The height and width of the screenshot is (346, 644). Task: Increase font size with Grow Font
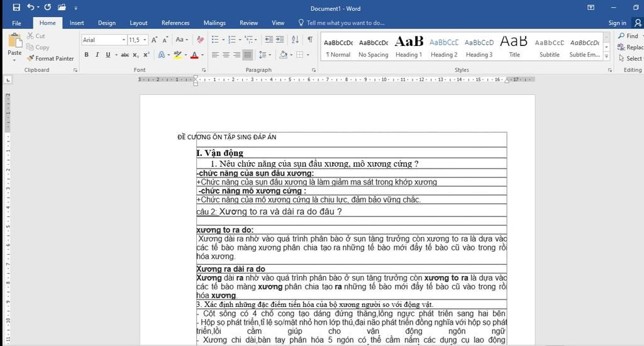point(155,40)
